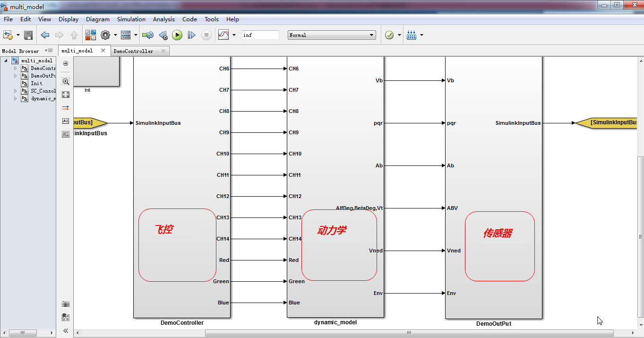The image size is (644, 338).
Task: Open the Model Explorer toolbar icon
Action: (x=126, y=35)
